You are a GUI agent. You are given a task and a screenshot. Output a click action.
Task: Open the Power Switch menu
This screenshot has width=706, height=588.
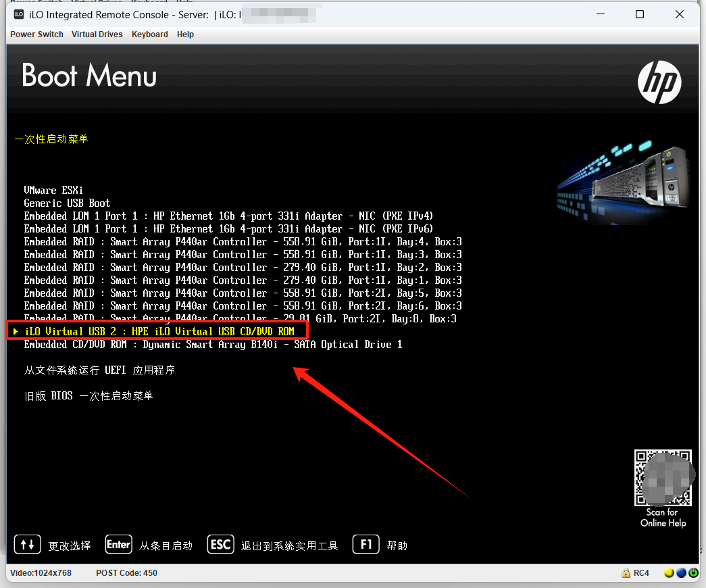[x=36, y=34]
